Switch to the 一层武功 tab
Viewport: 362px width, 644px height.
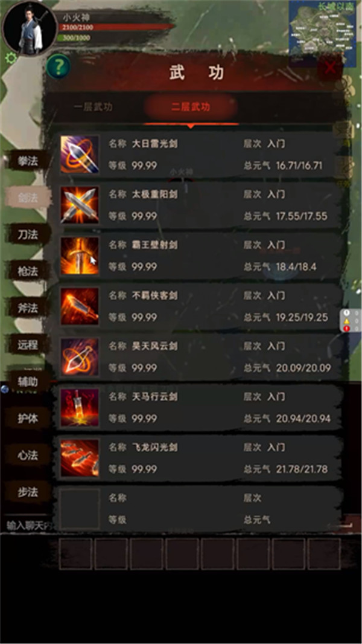93,107
